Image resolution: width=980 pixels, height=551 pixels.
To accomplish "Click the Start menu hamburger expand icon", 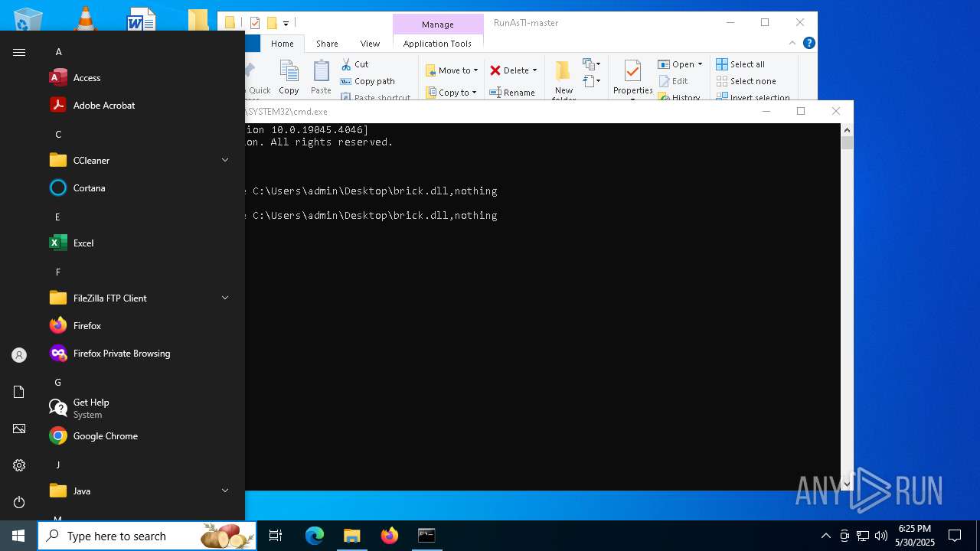I will click(x=19, y=52).
